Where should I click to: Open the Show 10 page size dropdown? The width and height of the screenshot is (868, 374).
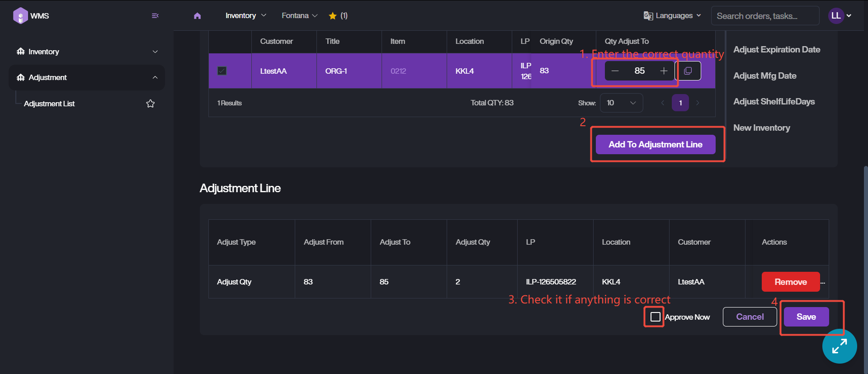621,103
